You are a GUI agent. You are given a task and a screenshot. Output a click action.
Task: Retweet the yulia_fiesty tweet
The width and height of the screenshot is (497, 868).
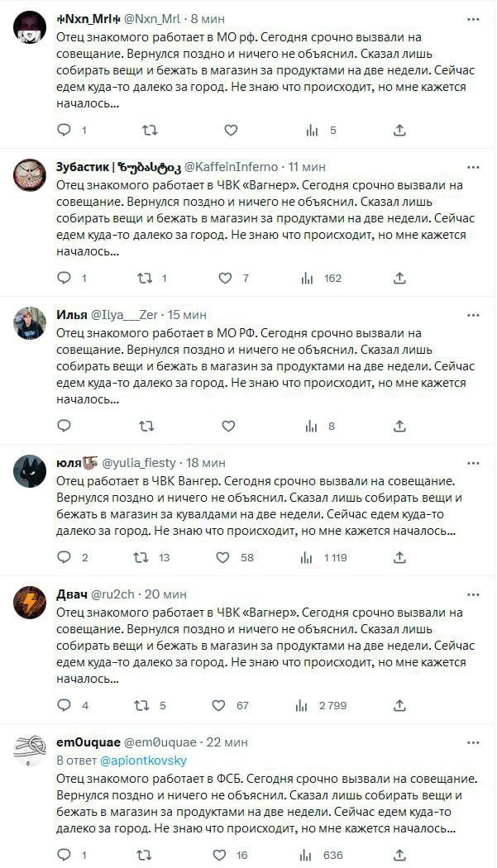click(x=141, y=557)
